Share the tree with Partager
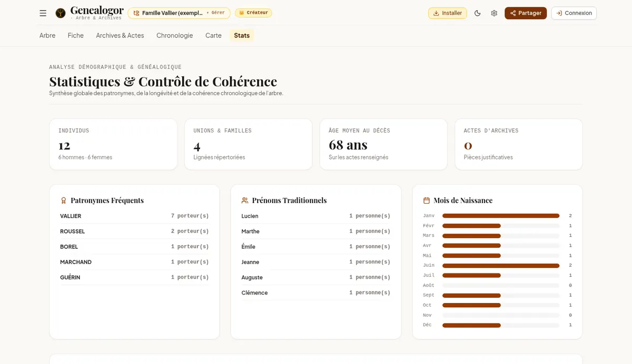 coord(526,13)
